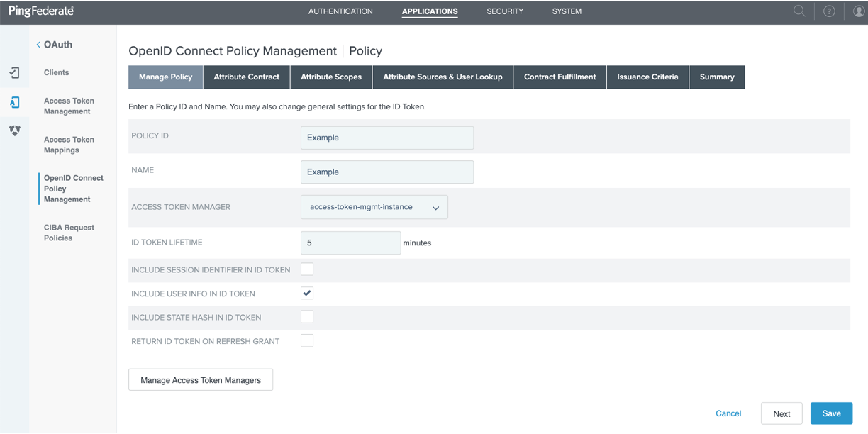The width and height of the screenshot is (868, 434).
Task: Check Return ID Token On Refresh Grant
Action: point(306,340)
